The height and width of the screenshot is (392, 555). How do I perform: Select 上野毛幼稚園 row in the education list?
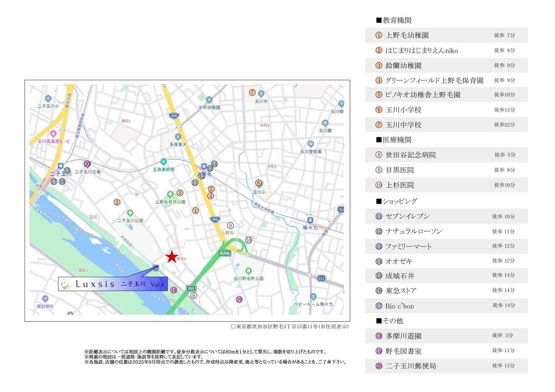(446, 35)
